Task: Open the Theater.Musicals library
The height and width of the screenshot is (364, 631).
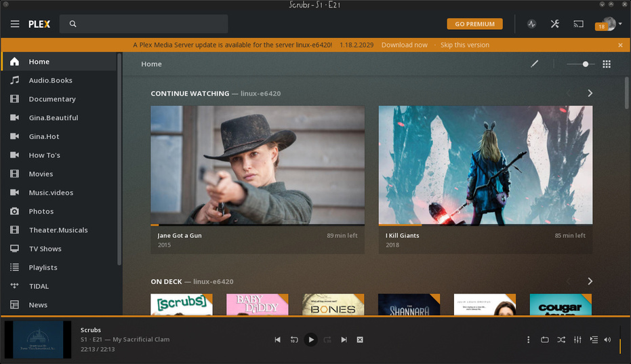Action: point(59,230)
